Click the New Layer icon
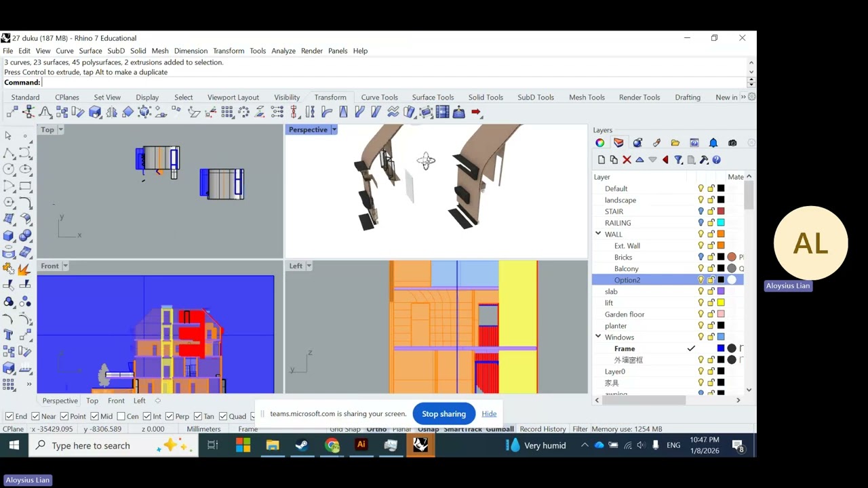Image resolution: width=868 pixels, height=488 pixels. (x=601, y=160)
